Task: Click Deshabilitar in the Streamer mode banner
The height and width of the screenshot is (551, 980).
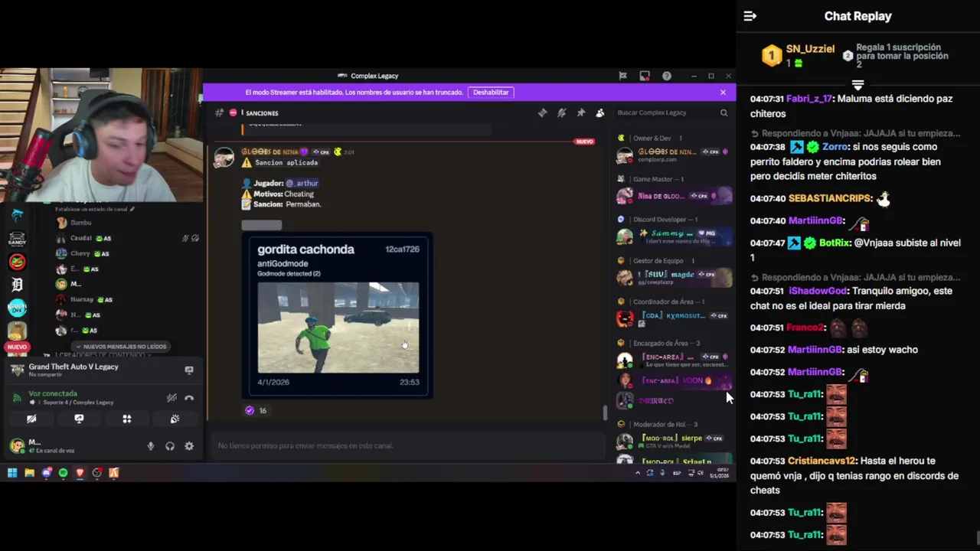Action: 491,92
